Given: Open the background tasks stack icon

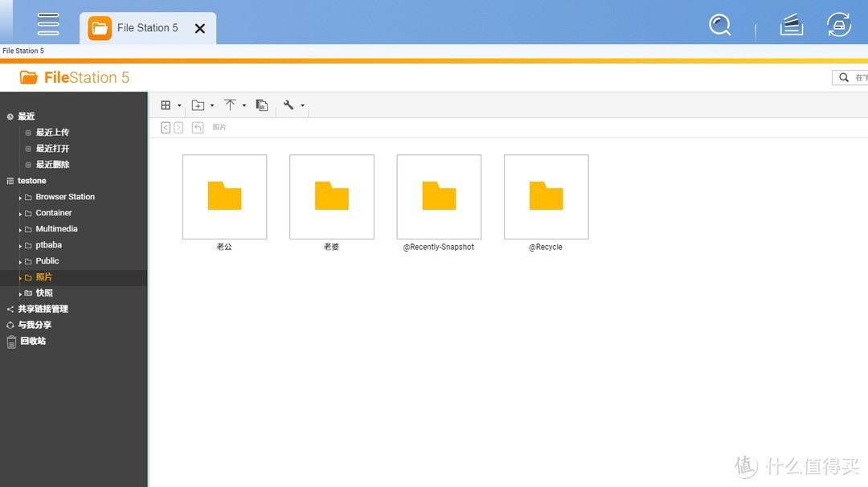Looking at the screenshot, I should tap(792, 26).
